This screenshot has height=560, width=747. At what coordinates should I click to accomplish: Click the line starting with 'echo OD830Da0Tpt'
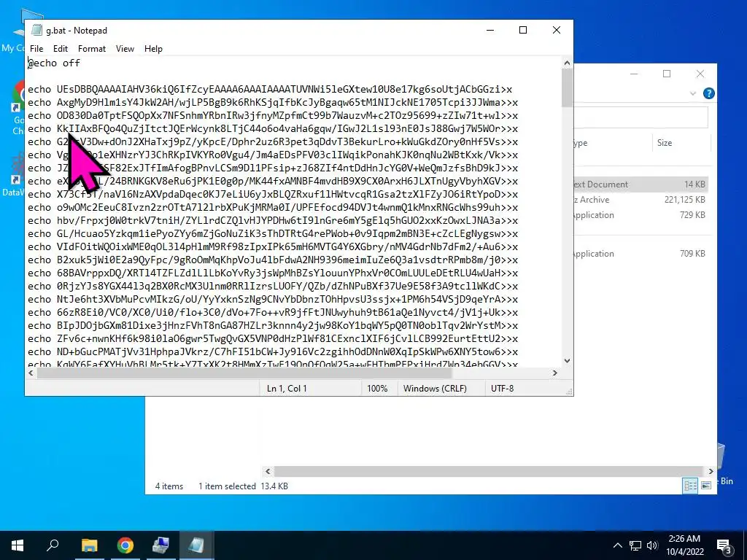pyautogui.click(x=273, y=116)
